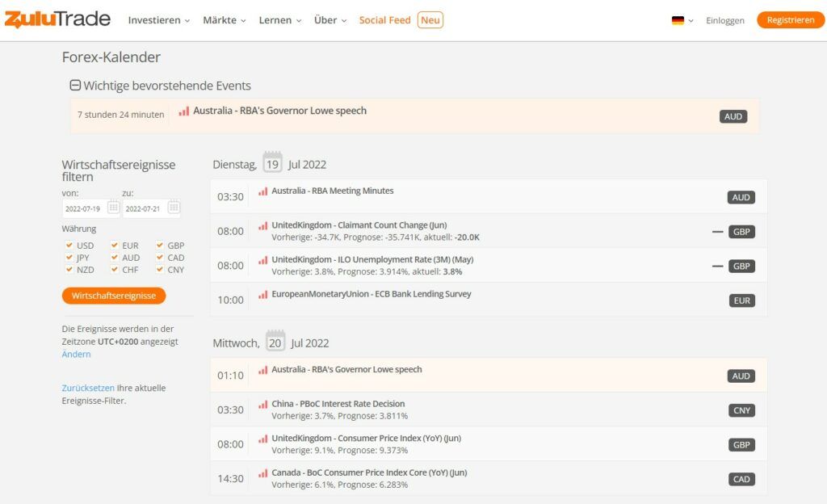Expand the Über menu
This screenshot has width=827, height=504.
[x=330, y=20]
